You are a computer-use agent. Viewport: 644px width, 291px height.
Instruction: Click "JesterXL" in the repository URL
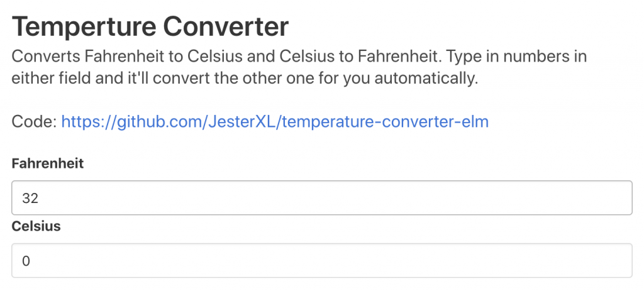(241, 121)
